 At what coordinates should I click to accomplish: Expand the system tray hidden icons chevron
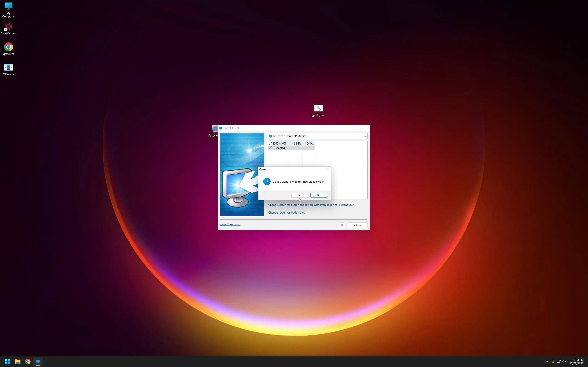tap(547, 361)
